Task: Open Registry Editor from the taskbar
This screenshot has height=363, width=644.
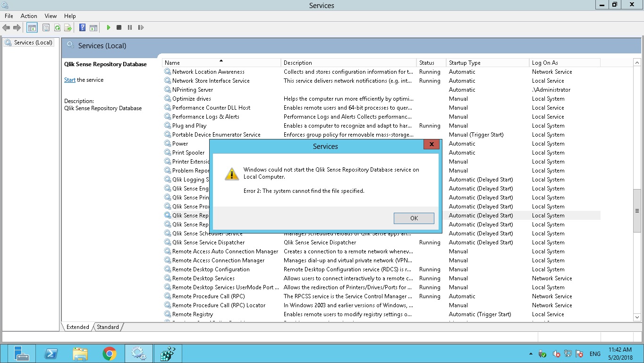Action: pyautogui.click(x=168, y=354)
